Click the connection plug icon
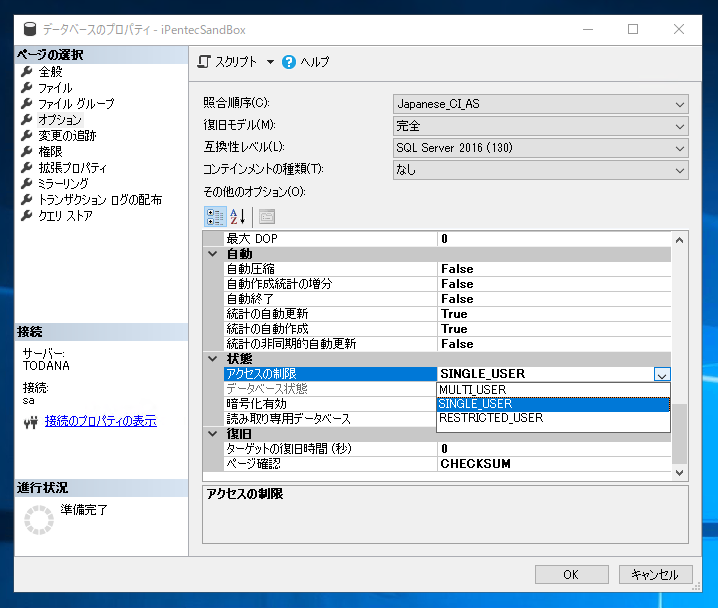 (31, 423)
